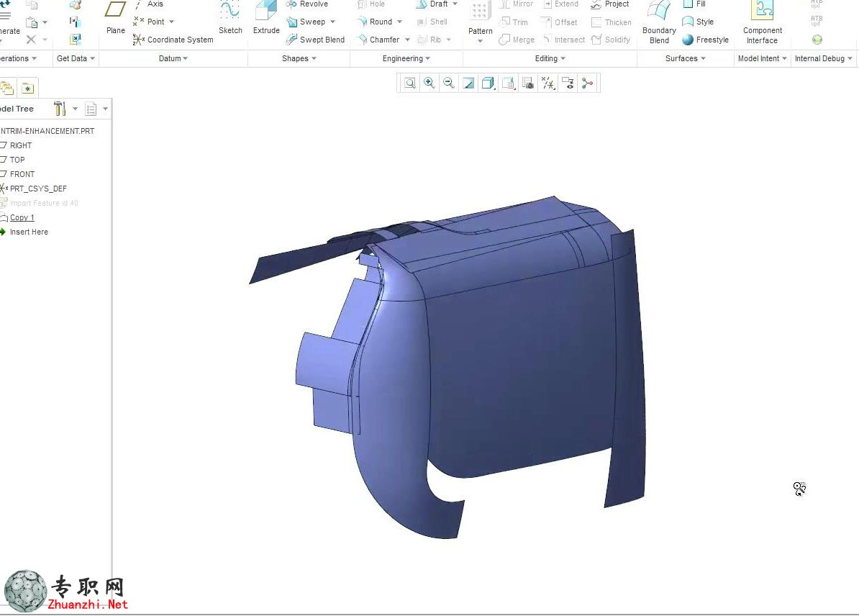Image resolution: width=859 pixels, height=616 pixels.
Task: Toggle the display style cube icon
Action: tap(488, 83)
